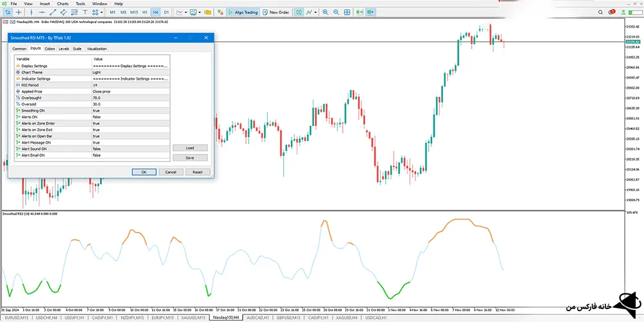Switch to H1 timeframe
This screenshot has width=644, height=322.
(x=144, y=12)
